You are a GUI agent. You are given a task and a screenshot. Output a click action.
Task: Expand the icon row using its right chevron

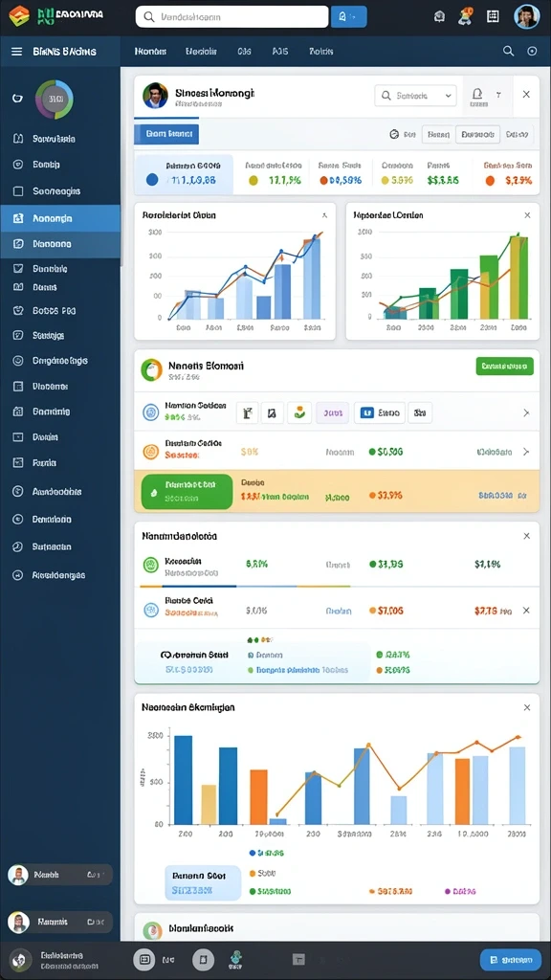click(526, 413)
